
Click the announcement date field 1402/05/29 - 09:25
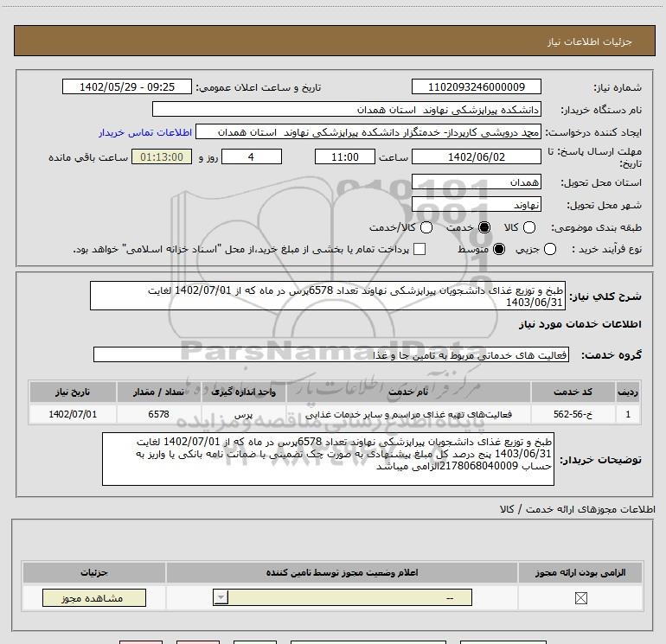pos(127,87)
